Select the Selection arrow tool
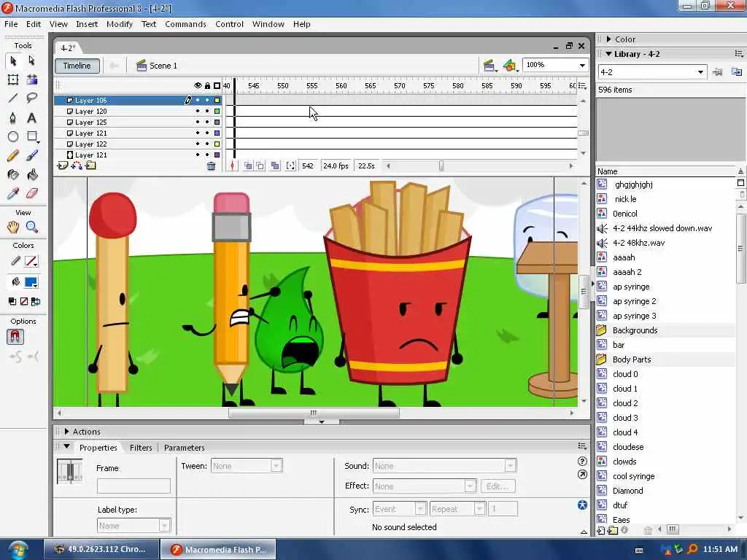The width and height of the screenshot is (747, 560). pyautogui.click(x=13, y=61)
